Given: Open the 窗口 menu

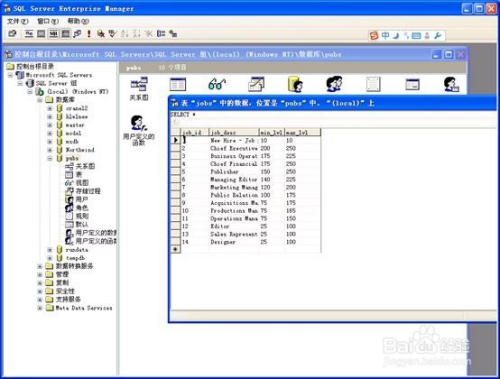Looking at the screenshot, I should click(x=48, y=21).
